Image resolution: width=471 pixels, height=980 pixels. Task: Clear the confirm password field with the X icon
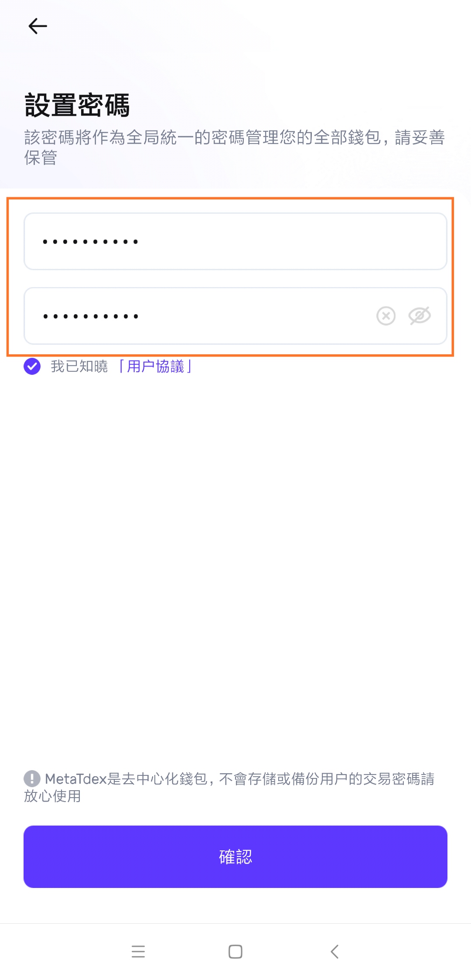coord(386,316)
